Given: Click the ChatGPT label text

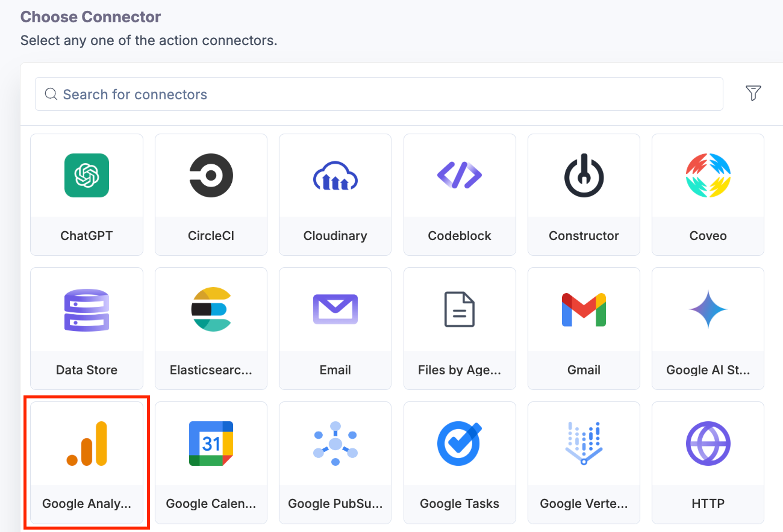Looking at the screenshot, I should (x=87, y=236).
